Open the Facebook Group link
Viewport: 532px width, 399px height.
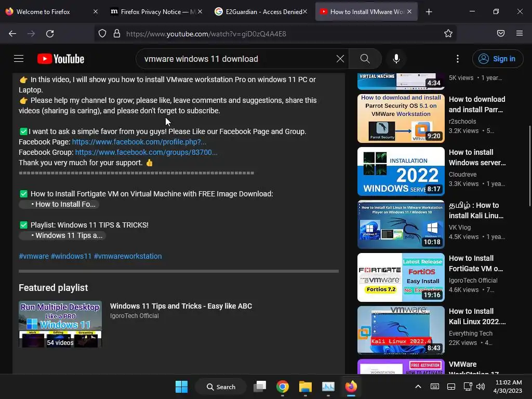146,152
